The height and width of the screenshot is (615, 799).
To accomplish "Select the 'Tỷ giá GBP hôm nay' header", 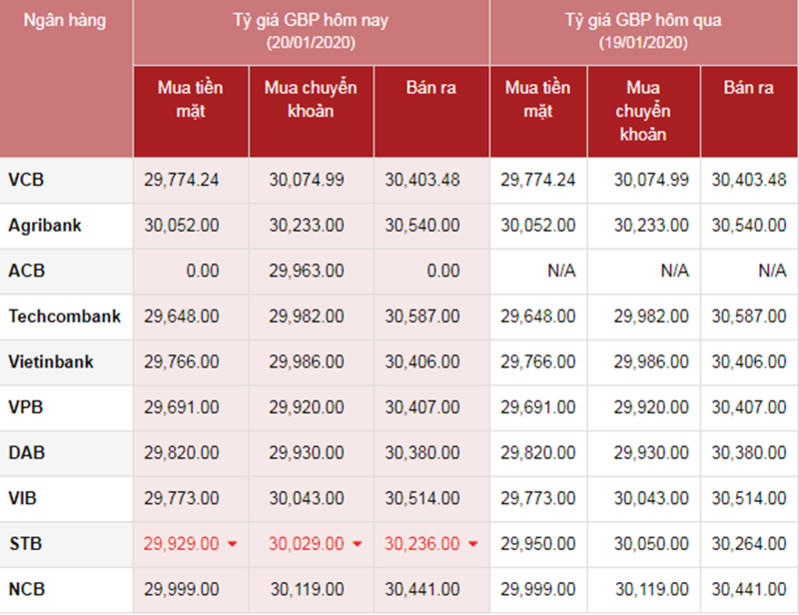I will [311, 31].
